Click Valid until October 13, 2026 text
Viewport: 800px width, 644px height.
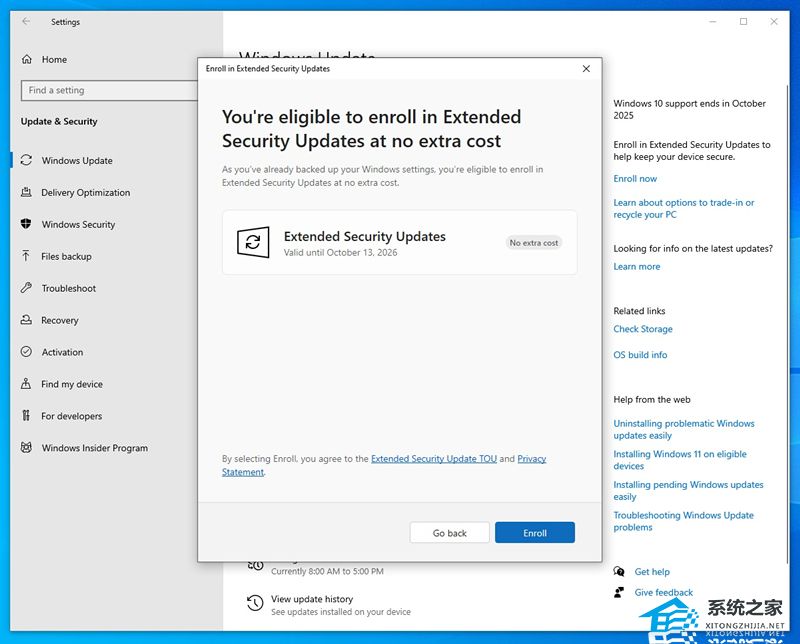(x=340, y=252)
